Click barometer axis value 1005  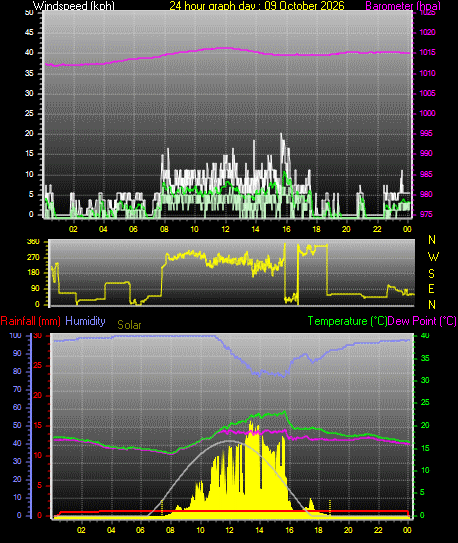pyautogui.click(x=427, y=94)
